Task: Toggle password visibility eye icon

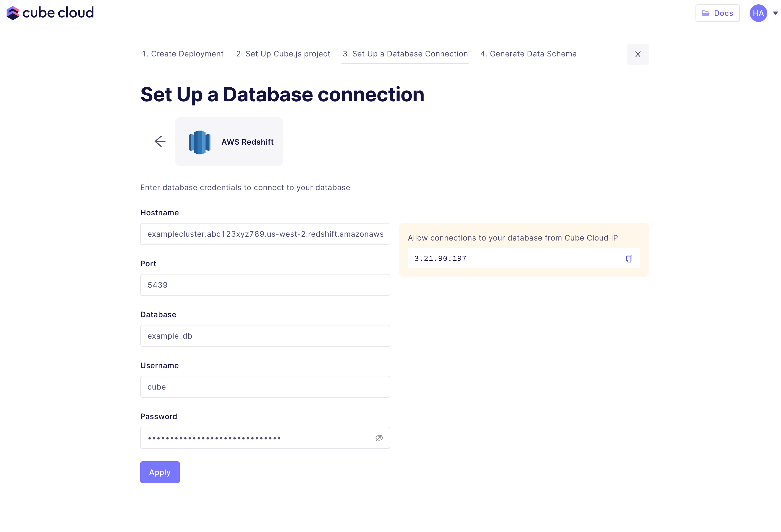Action: [379, 437]
